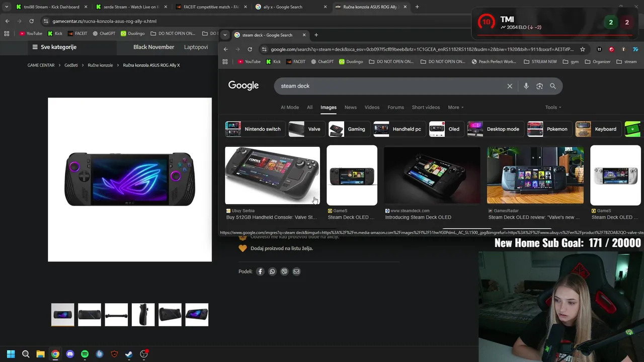Open tab search dropdown in back window
This screenshot has height=362, width=644.
[7, 7]
